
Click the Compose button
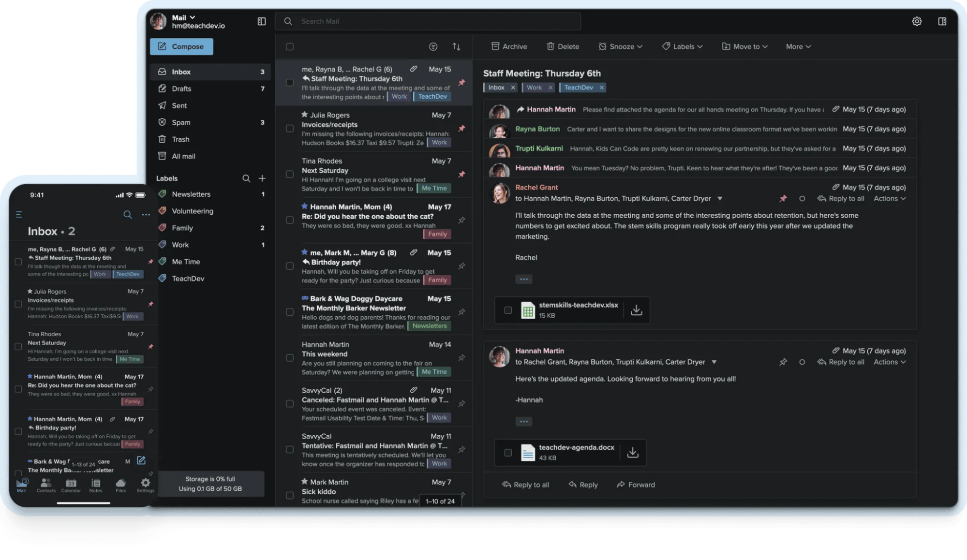click(x=181, y=46)
